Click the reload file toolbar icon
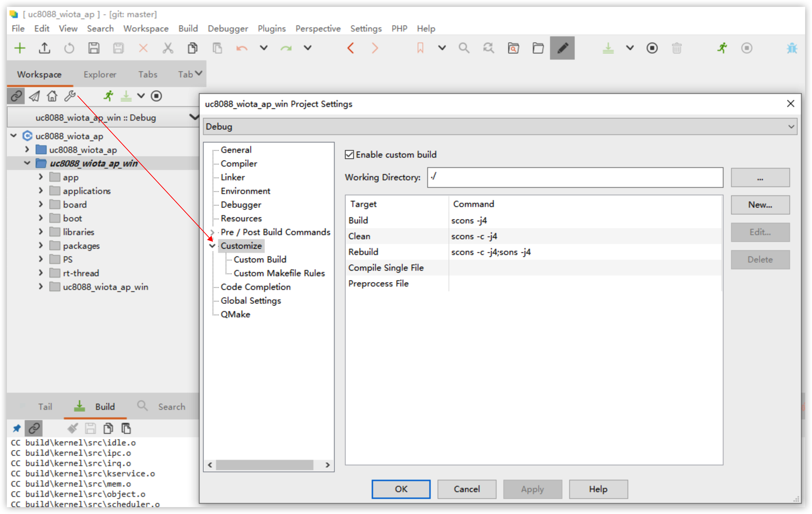Viewport: 812px width, 514px height. tap(69, 48)
